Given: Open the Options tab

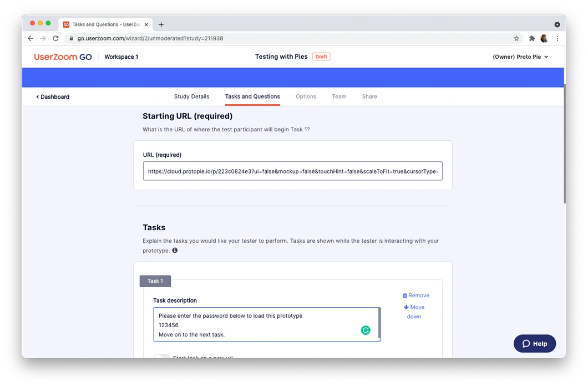Looking at the screenshot, I should point(306,96).
